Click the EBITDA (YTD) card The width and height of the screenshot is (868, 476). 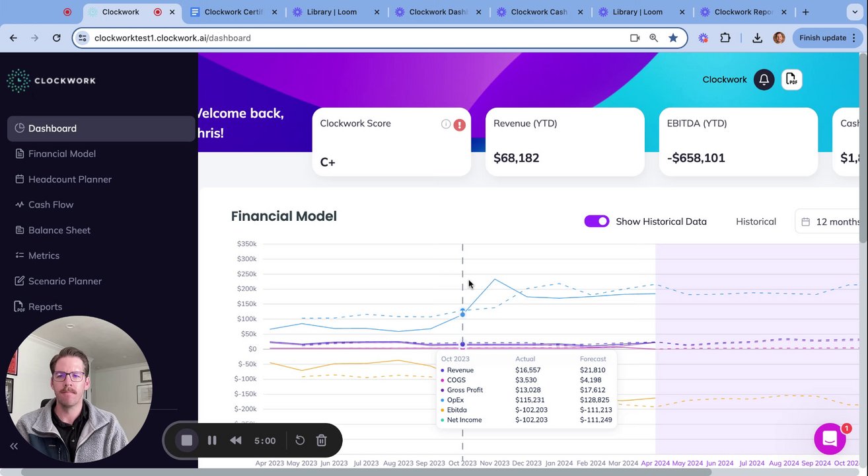(x=739, y=141)
